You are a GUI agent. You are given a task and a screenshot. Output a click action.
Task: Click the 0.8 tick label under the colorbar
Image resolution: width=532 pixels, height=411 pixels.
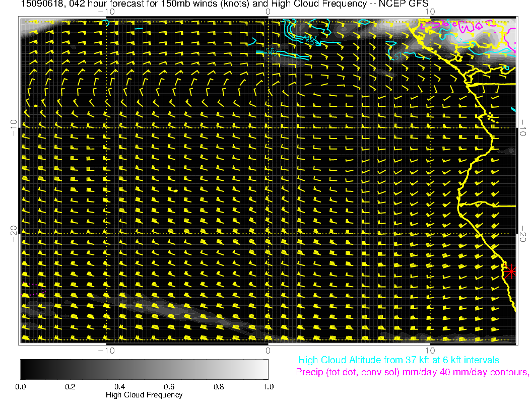pyautogui.click(x=219, y=386)
